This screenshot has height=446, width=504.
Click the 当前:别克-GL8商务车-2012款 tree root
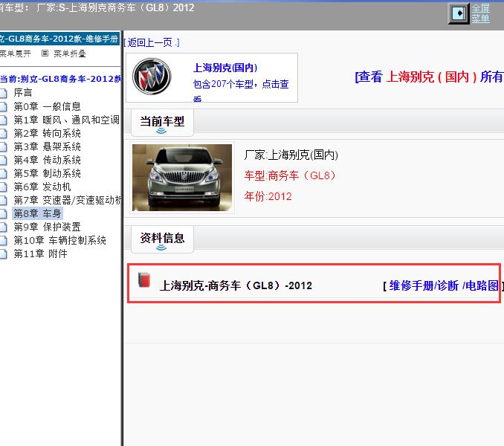coord(60,79)
